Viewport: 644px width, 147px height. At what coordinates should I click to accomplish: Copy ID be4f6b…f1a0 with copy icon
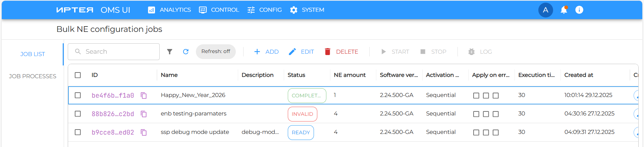click(x=144, y=96)
